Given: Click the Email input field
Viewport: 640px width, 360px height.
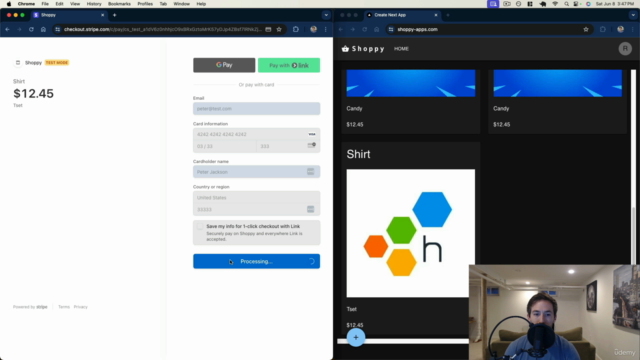Looking at the screenshot, I should tap(256, 109).
